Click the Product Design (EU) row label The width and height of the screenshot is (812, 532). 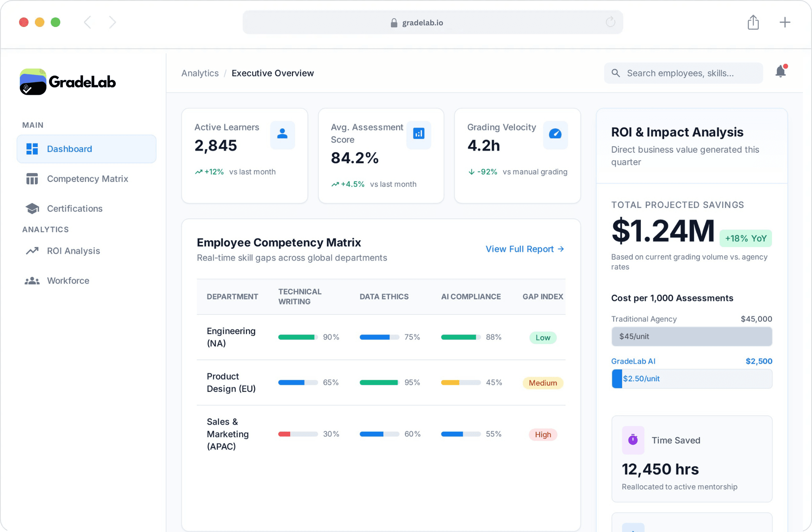tap(231, 383)
